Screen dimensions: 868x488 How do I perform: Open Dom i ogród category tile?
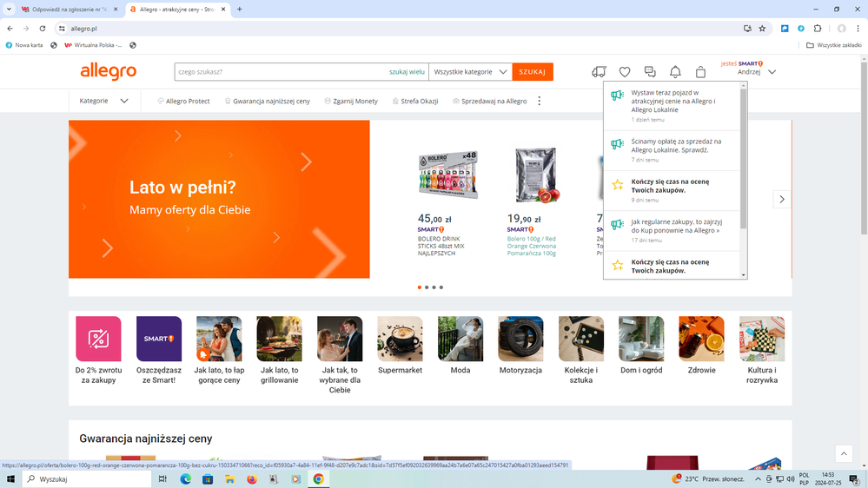pyautogui.click(x=641, y=346)
